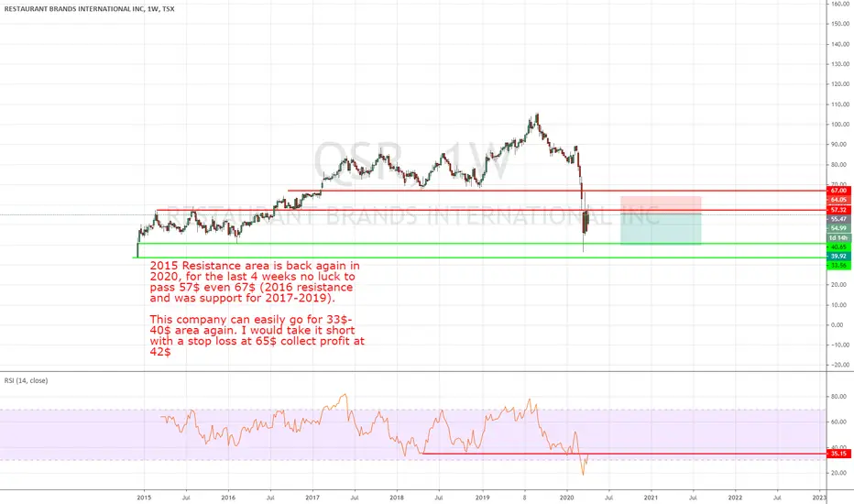Select the lower red horizontal line at 57.32
This screenshot has height=504, width=854.
(490, 210)
